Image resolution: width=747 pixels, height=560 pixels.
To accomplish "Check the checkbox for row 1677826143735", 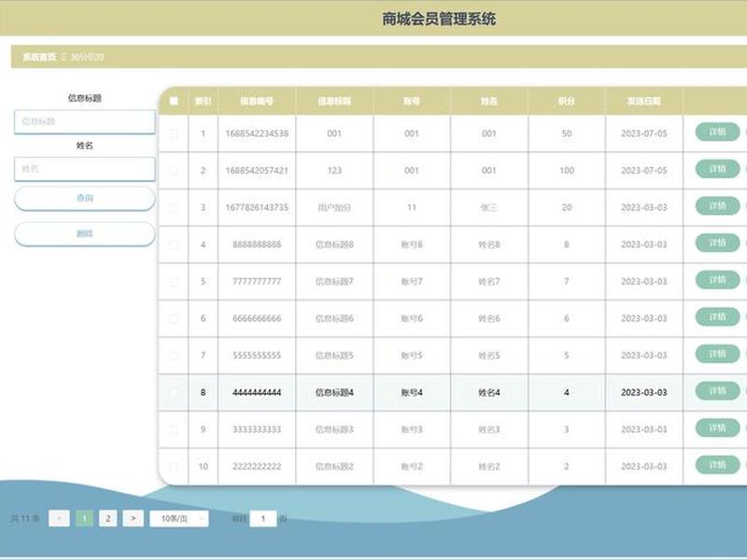I will (x=174, y=207).
